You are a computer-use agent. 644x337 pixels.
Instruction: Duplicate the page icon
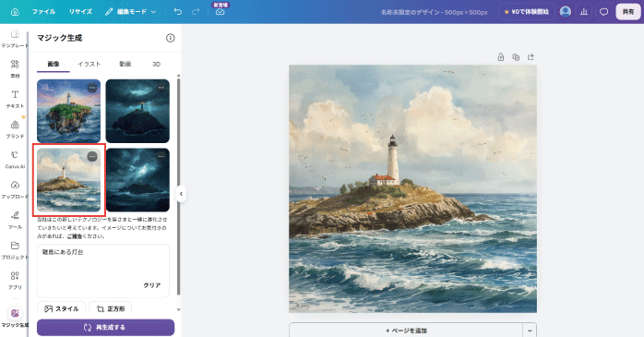tap(516, 57)
